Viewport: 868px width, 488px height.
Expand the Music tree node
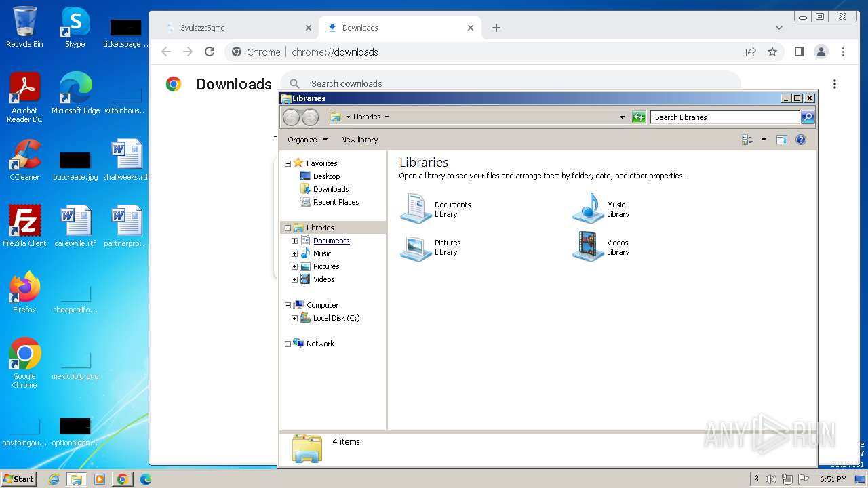pyautogui.click(x=294, y=253)
